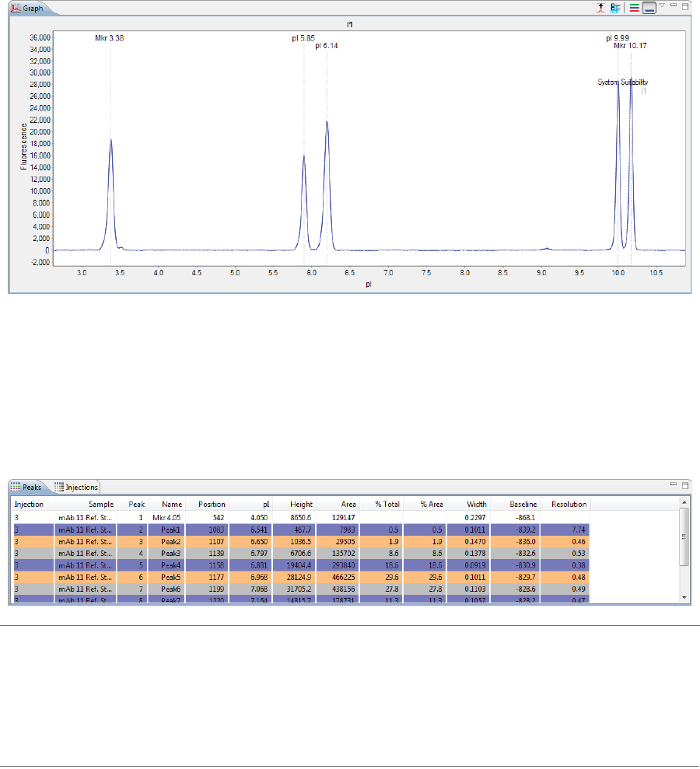Click the scroll-up arrow of peaks table
The width and height of the screenshot is (700, 769).
(x=684, y=503)
